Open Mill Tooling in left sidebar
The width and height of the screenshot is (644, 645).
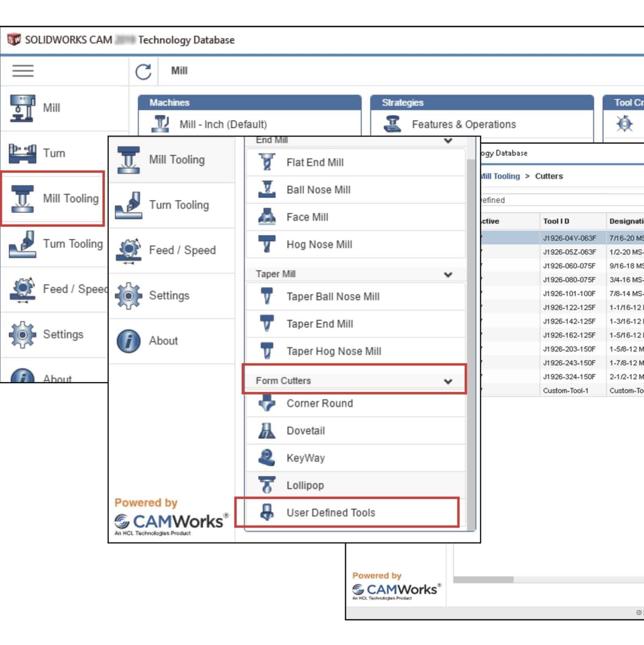53,198
